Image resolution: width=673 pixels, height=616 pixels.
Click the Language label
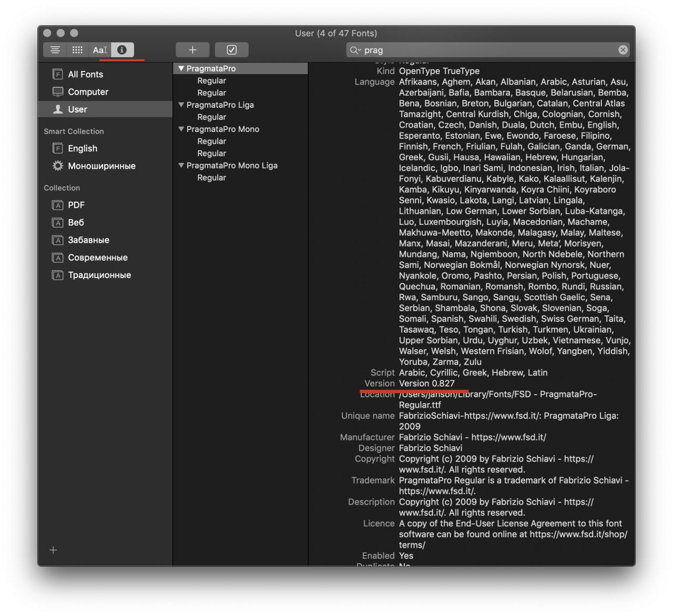(374, 82)
